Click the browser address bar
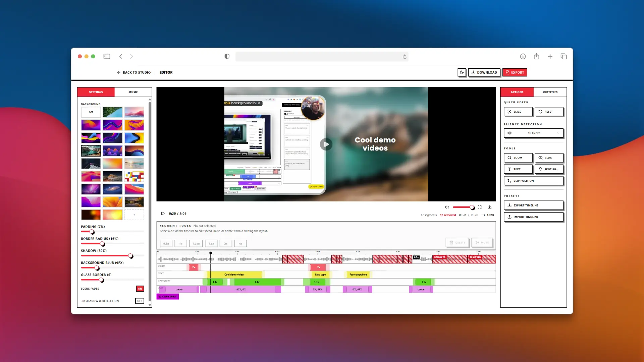The image size is (644, 362). tap(322, 57)
